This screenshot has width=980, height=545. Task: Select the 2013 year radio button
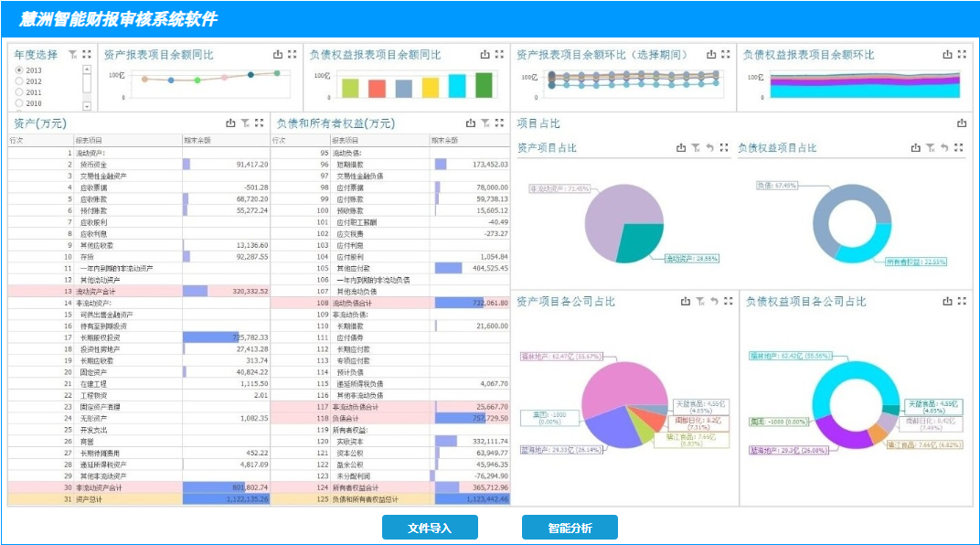[x=19, y=70]
